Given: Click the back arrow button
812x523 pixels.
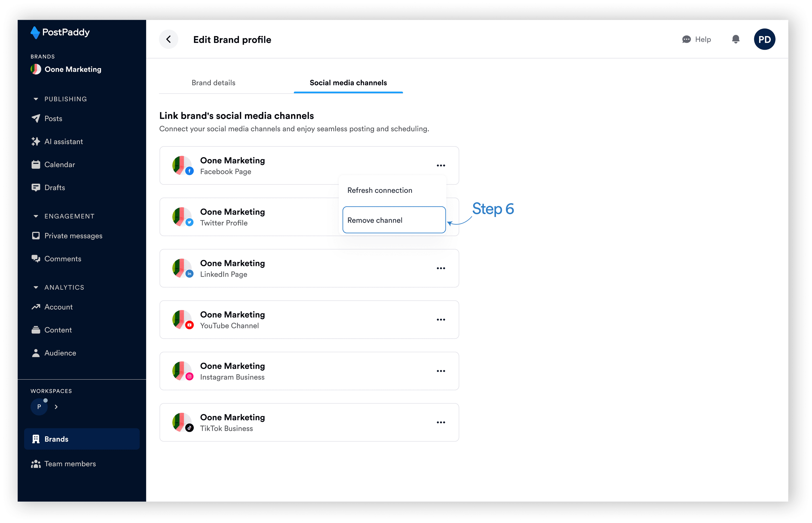Looking at the screenshot, I should coord(169,39).
